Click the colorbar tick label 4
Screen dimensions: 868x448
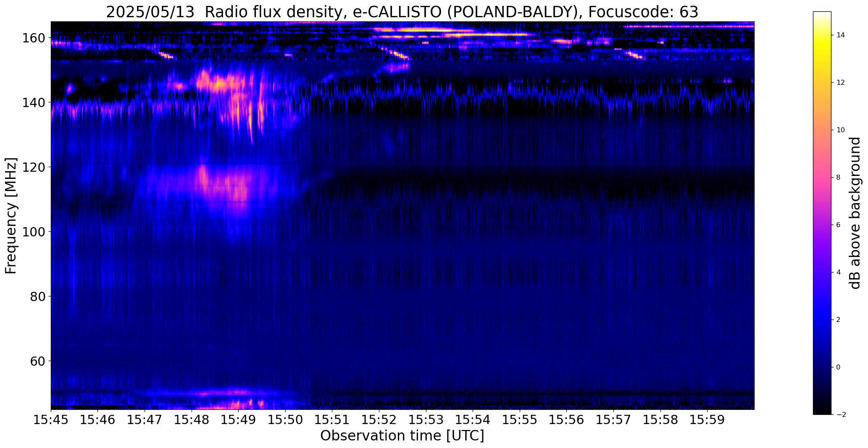[839, 272]
